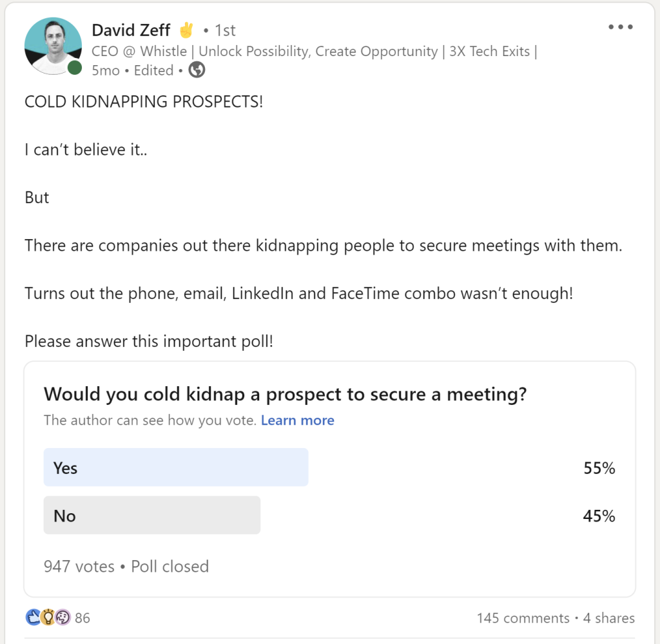Click the purple Curious reaction icon

pos(62,618)
